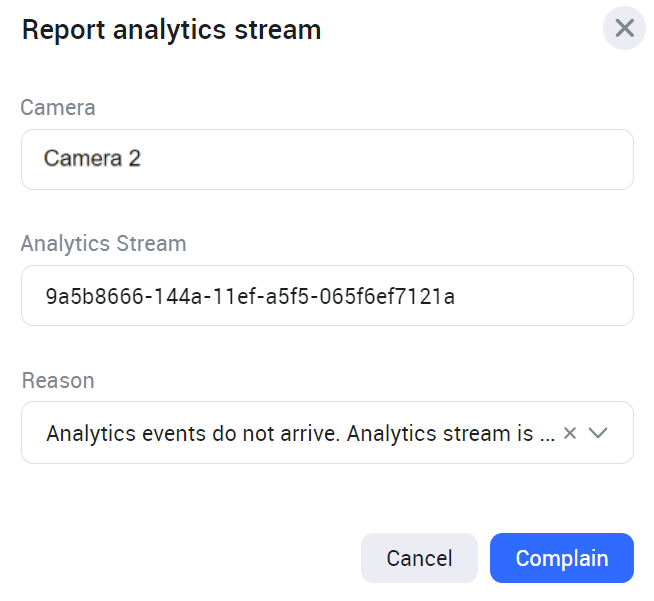Click the Report analytics stream title
654x601 pixels.
coord(171,30)
